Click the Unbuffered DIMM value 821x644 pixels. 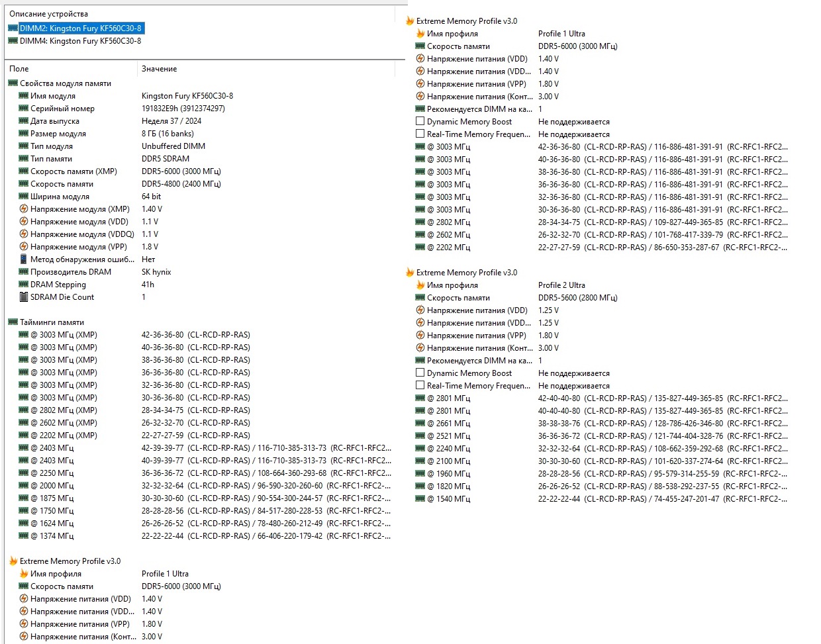pyautogui.click(x=173, y=146)
